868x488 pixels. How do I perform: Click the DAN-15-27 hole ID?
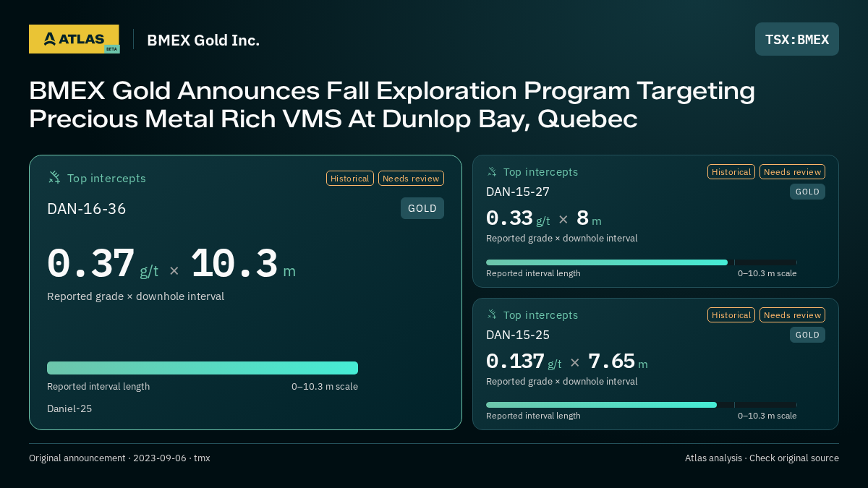tap(518, 192)
